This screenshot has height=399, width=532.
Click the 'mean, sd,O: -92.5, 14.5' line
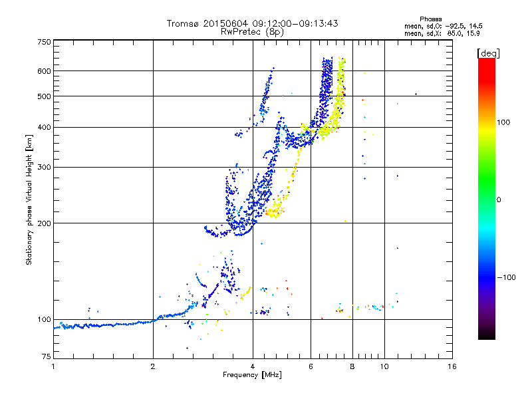tap(444, 26)
